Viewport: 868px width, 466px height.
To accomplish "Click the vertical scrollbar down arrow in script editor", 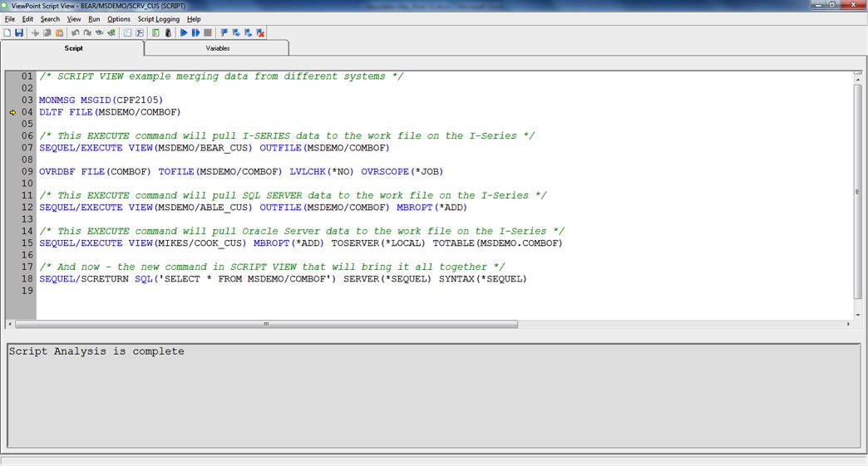I will [x=857, y=315].
